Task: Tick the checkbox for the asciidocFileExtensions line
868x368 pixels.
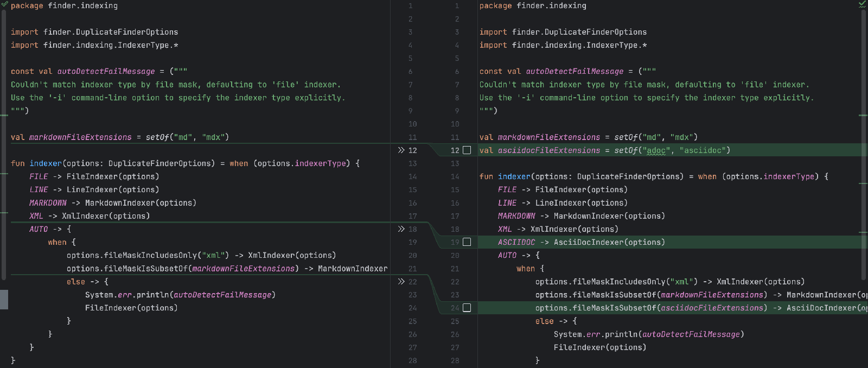Action: 467,150
